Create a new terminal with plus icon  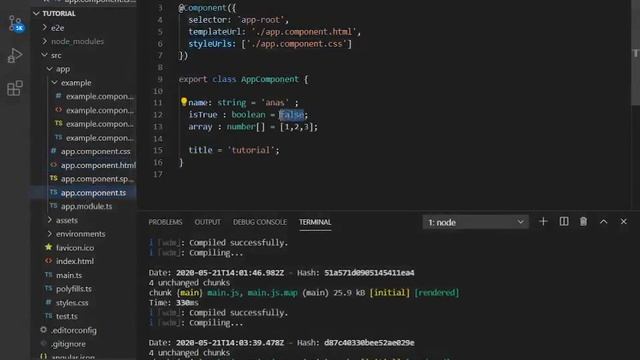543,222
